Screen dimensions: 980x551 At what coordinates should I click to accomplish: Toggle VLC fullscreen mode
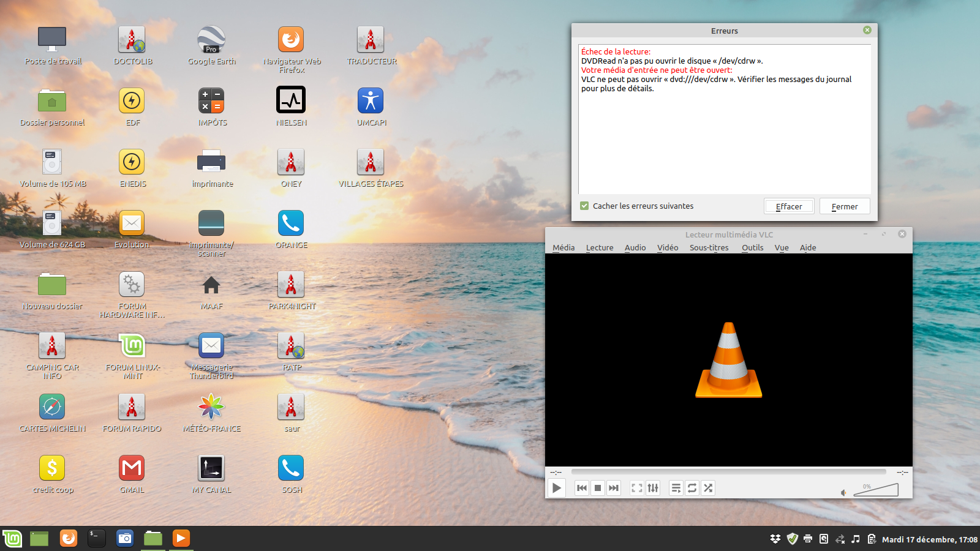coord(637,488)
